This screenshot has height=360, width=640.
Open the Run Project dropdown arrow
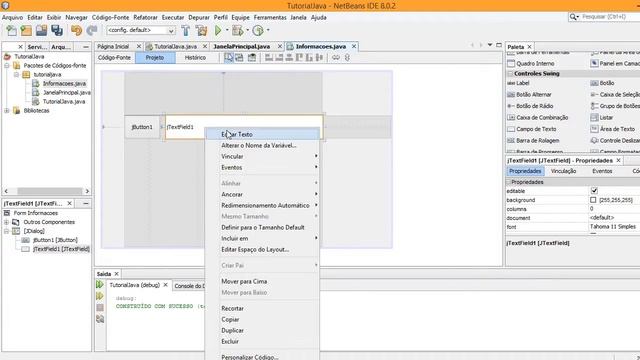[x=227, y=30]
